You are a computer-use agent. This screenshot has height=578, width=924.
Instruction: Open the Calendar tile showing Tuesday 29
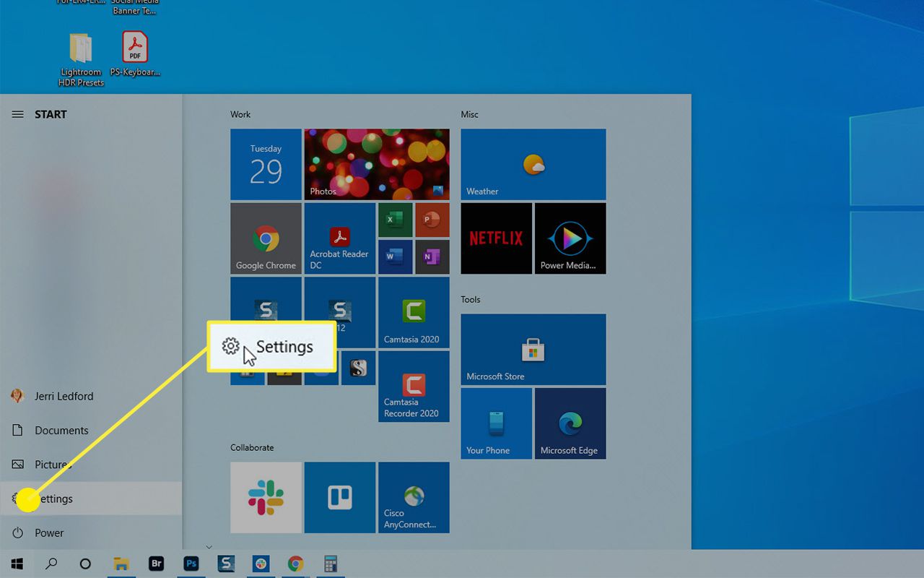tap(266, 165)
